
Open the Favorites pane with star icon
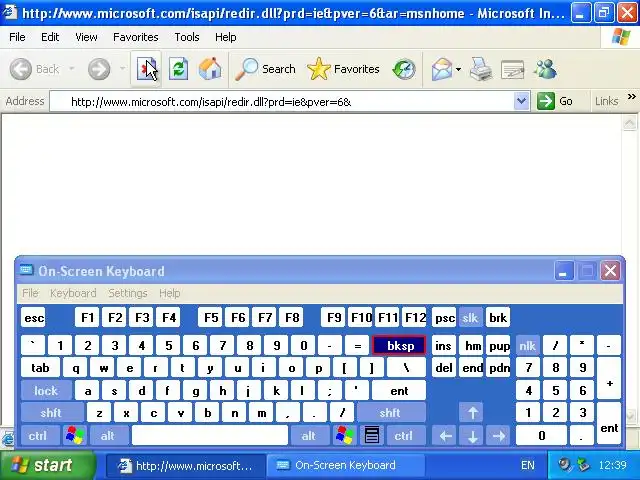(x=343, y=69)
